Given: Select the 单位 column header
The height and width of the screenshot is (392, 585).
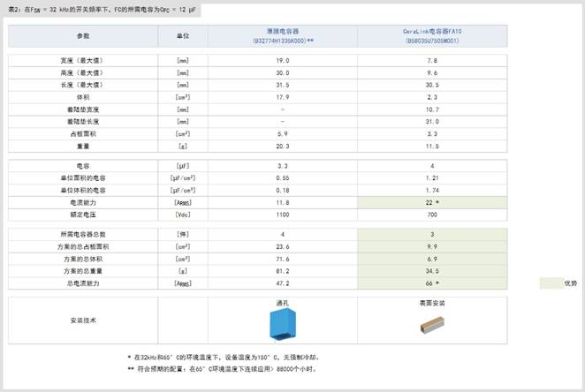Looking at the screenshot, I should [183, 35].
